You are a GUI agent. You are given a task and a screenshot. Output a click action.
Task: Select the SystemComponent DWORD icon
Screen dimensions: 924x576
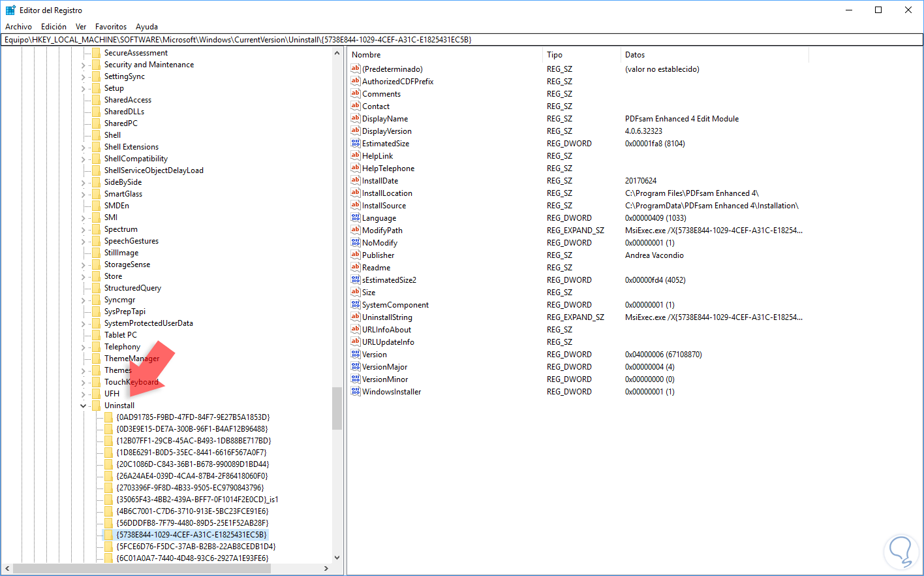click(x=356, y=304)
